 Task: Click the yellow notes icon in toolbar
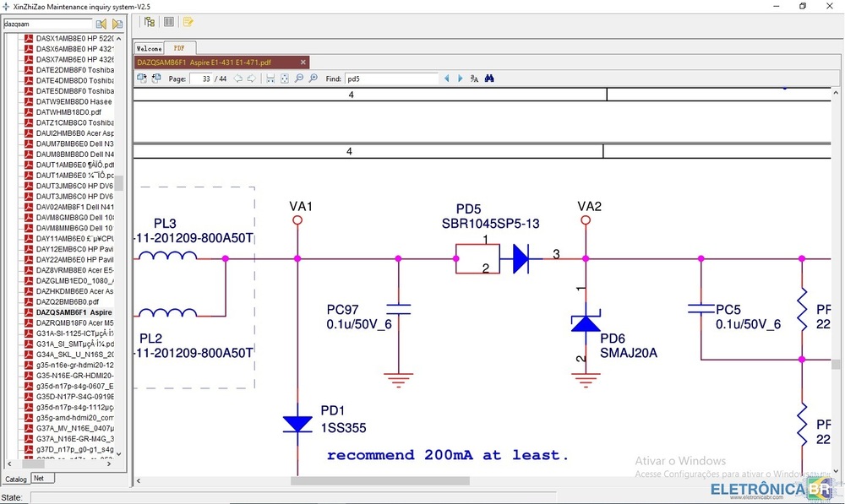pyautogui.click(x=188, y=22)
